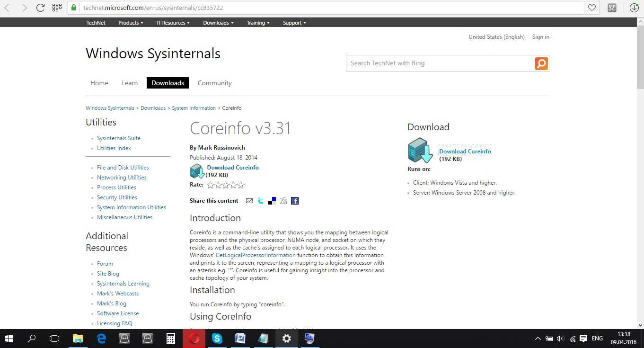Open the Sysinternals Suite link
The image size is (644, 348).
119,138
